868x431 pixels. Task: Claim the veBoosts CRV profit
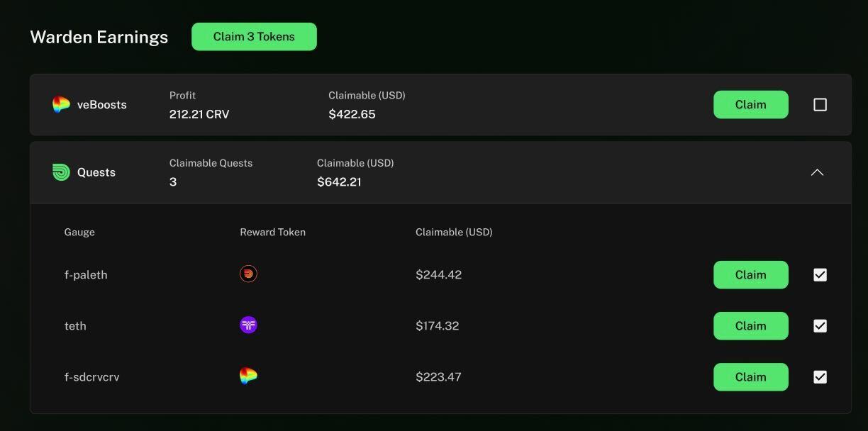(750, 105)
